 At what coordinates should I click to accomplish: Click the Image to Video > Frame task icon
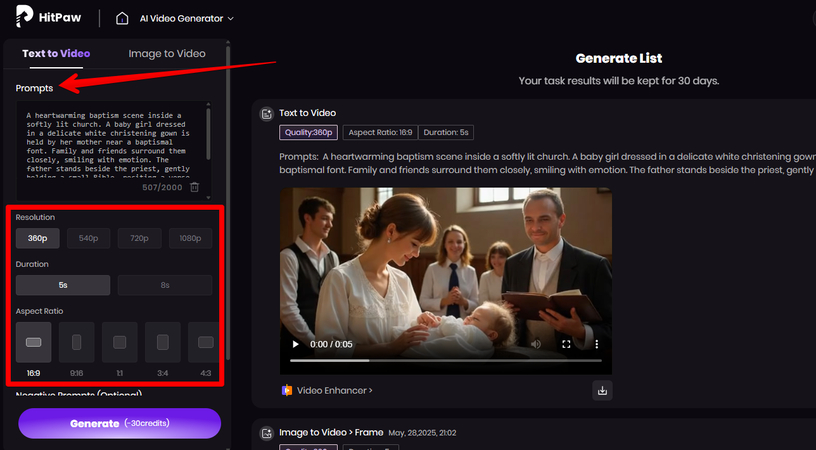point(266,433)
